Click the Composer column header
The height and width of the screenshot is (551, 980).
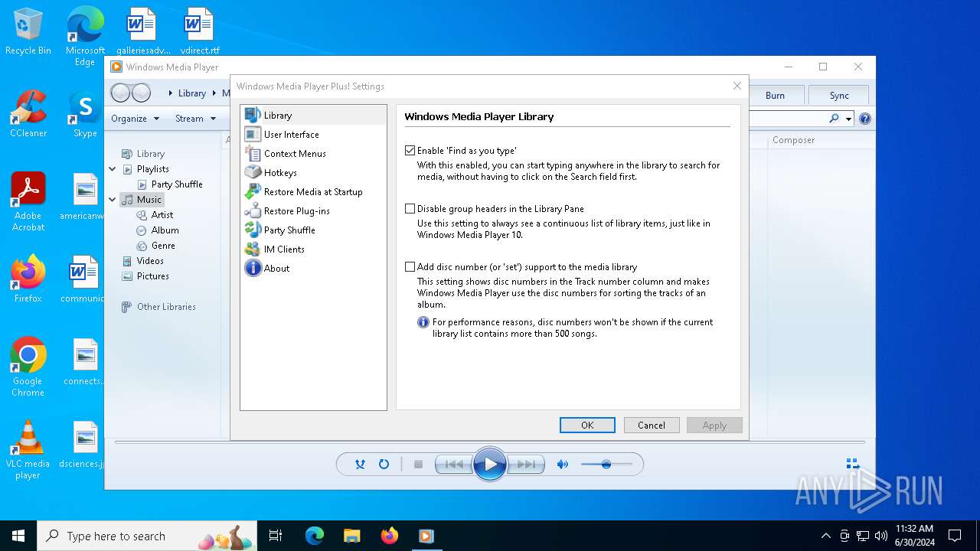pyautogui.click(x=793, y=140)
